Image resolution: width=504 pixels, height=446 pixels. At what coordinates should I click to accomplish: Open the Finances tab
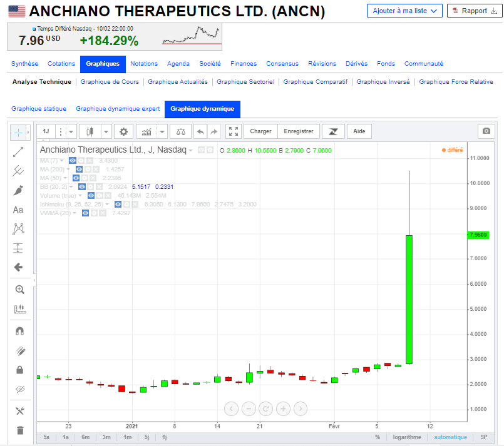point(244,64)
